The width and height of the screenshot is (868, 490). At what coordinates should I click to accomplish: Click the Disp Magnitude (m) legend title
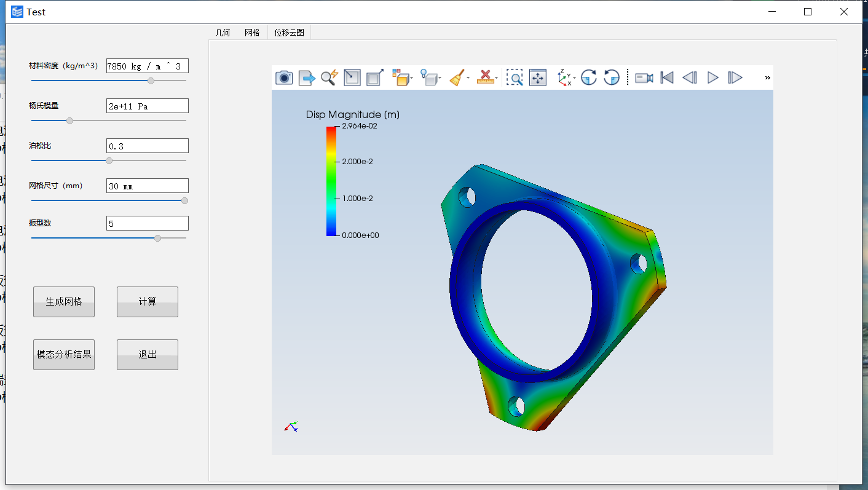tap(353, 115)
